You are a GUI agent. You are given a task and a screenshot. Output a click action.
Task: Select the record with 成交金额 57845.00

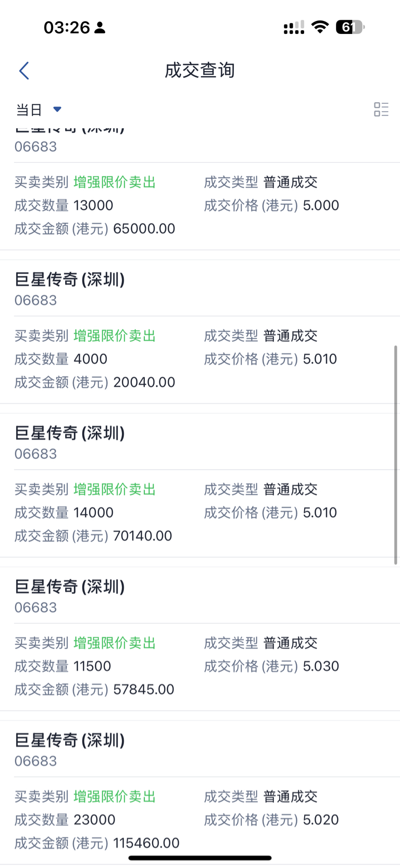click(x=200, y=639)
